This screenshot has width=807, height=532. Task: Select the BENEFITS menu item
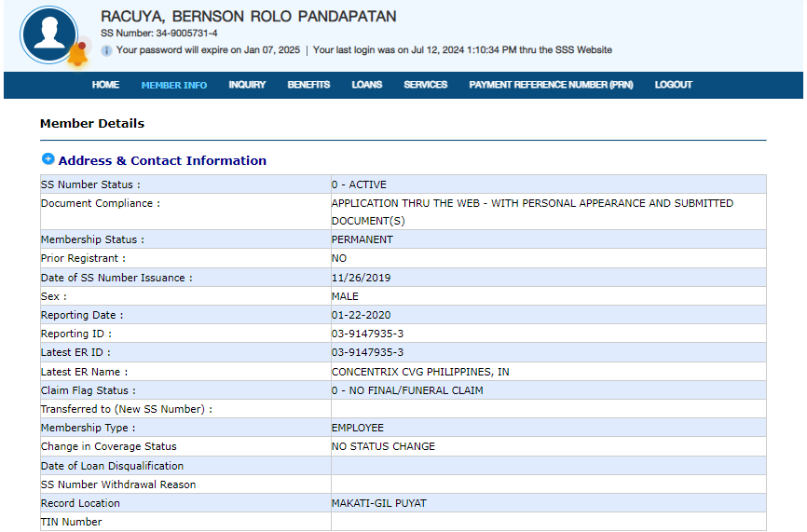tap(308, 85)
